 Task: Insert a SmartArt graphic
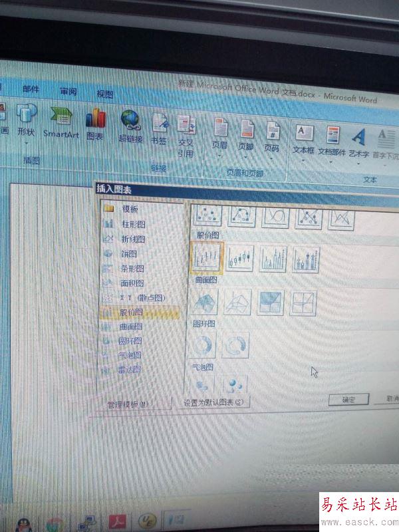[x=61, y=123]
